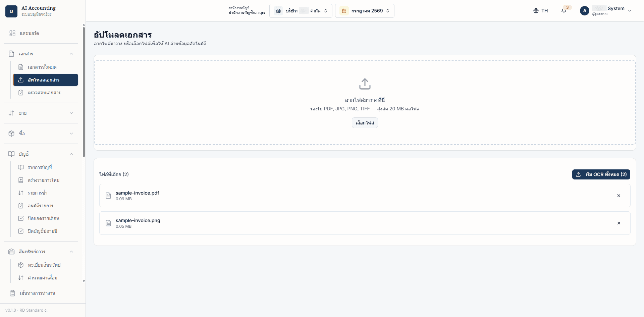This screenshot has height=317, width=644.
Task: Start OCR with เริ่ม OCR ทั้งหมด (2) button
Action: tap(601, 174)
